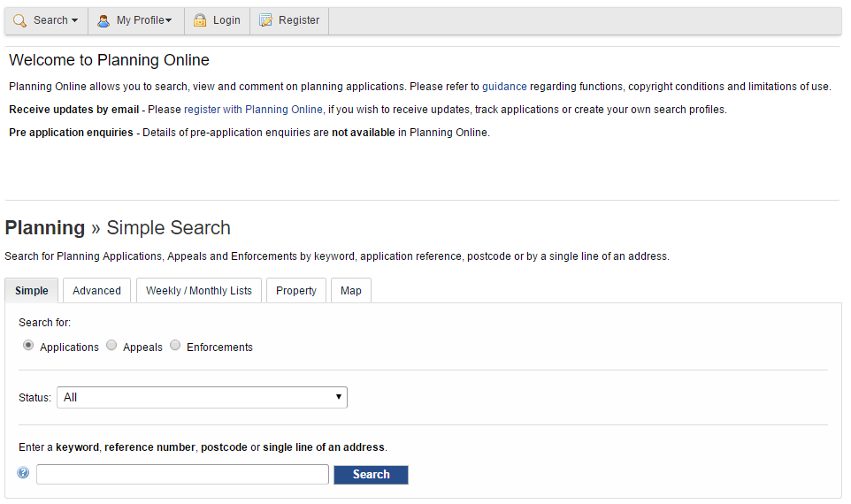
Task: Click the blue help question mark icon
Action: (23, 472)
